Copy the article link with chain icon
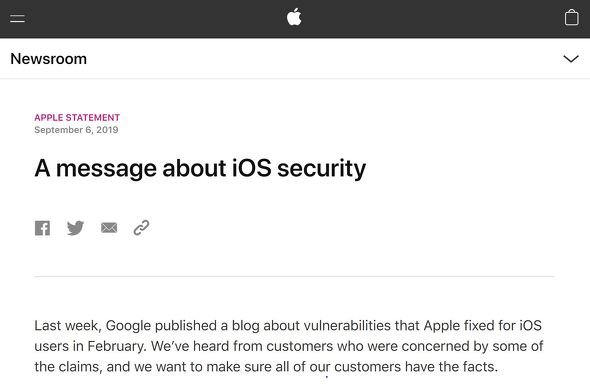 [141, 228]
